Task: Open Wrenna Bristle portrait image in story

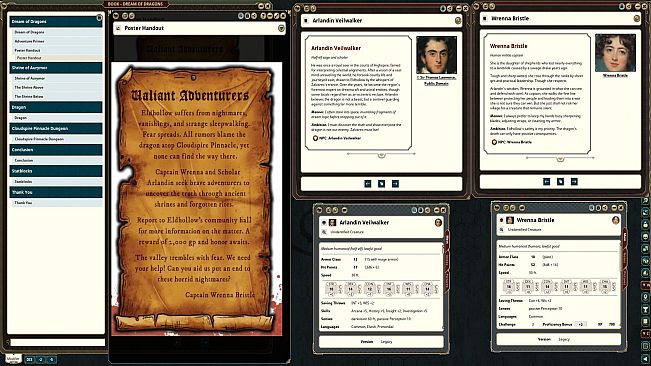Action: point(615,53)
